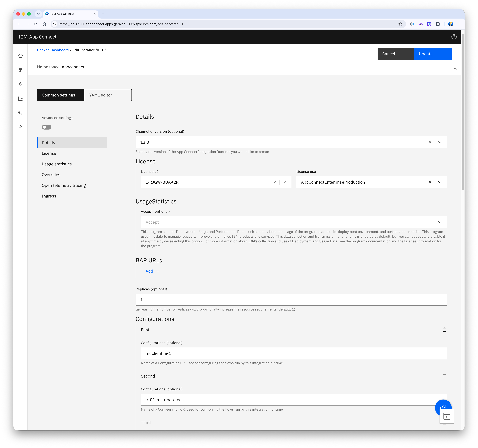Select Overrides in the section navigation
Screen dimensions: 478x448
pos(72,175)
